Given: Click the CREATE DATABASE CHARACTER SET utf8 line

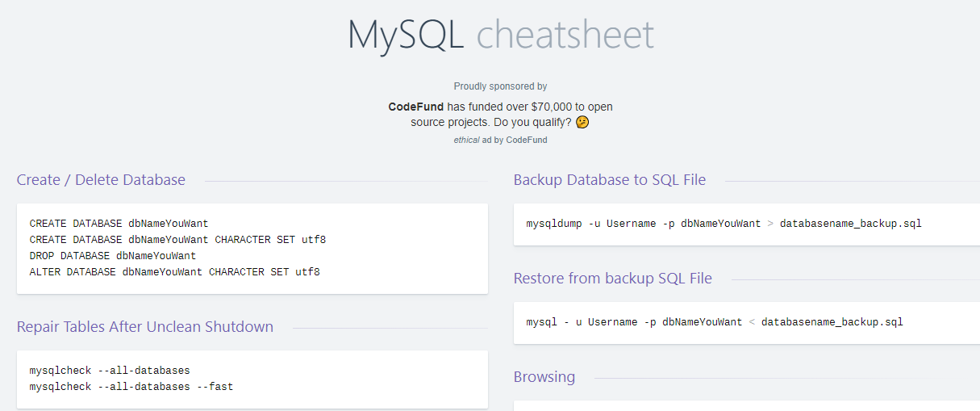Looking at the screenshot, I should (x=177, y=240).
